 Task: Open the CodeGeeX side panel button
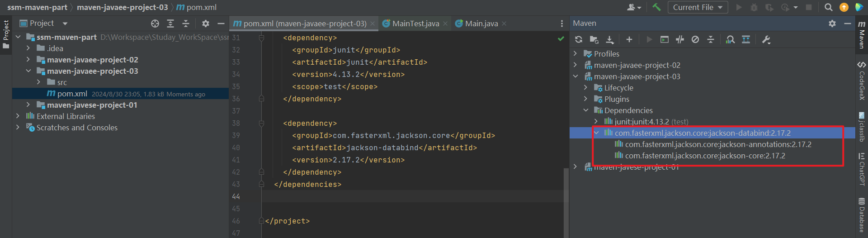pos(862,81)
